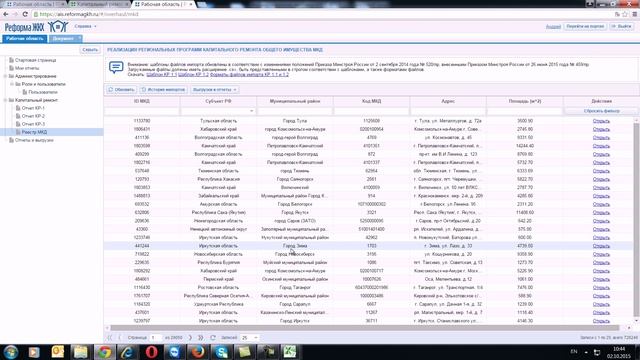The image size is (640, 360).
Task: Open the Windows Start button
Action: [11, 352]
